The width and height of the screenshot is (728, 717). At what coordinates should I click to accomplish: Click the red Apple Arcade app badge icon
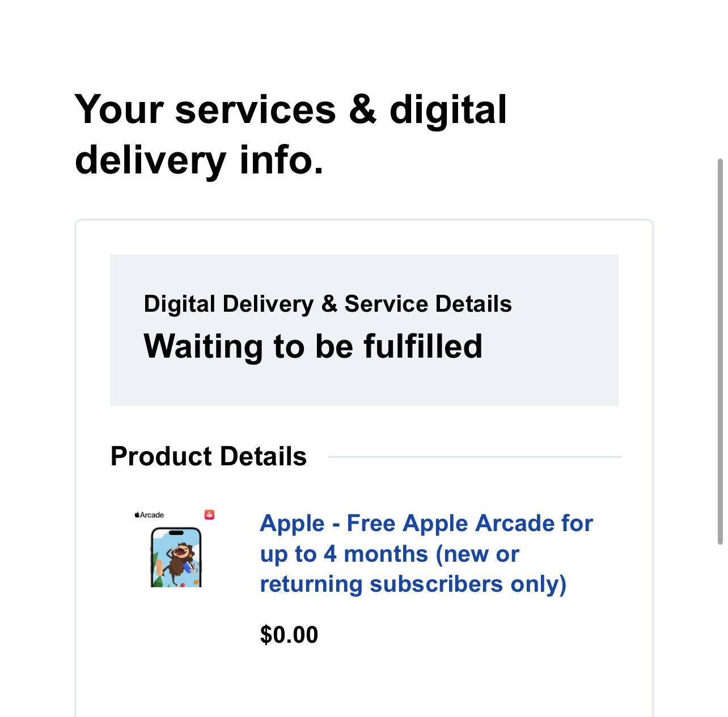(x=209, y=515)
